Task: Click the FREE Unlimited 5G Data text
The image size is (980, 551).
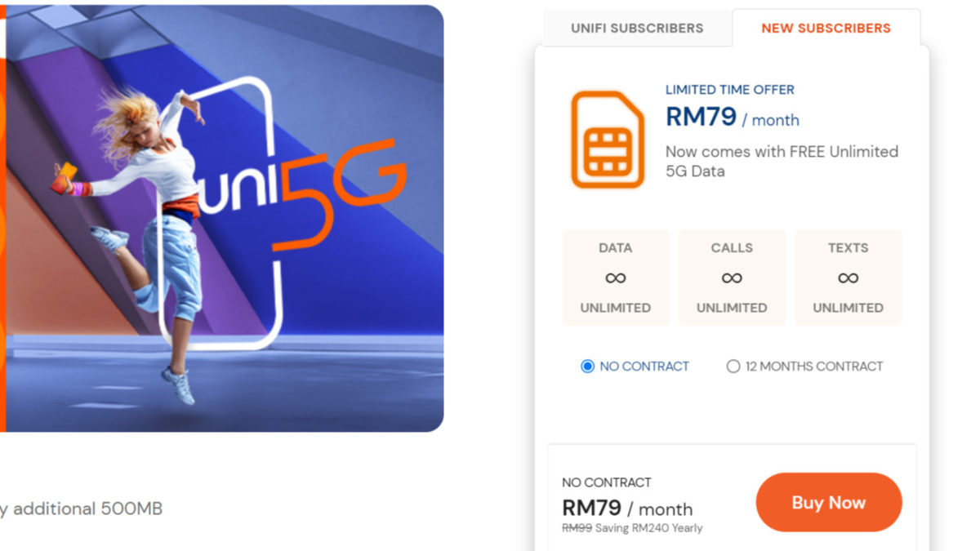Action: click(782, 161)
